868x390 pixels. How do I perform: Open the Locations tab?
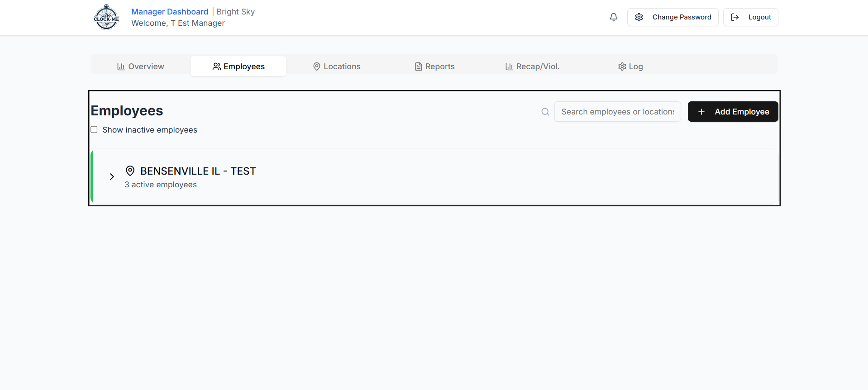coord(337,67)
